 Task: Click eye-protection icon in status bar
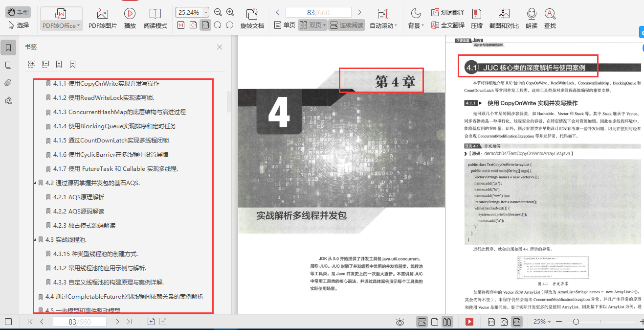click(400, 322)
